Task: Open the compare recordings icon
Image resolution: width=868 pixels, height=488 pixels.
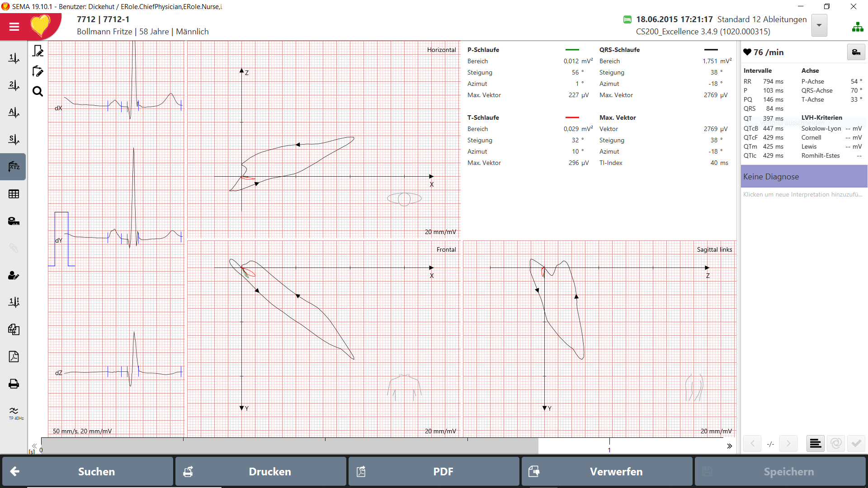Action: [14, 329]
